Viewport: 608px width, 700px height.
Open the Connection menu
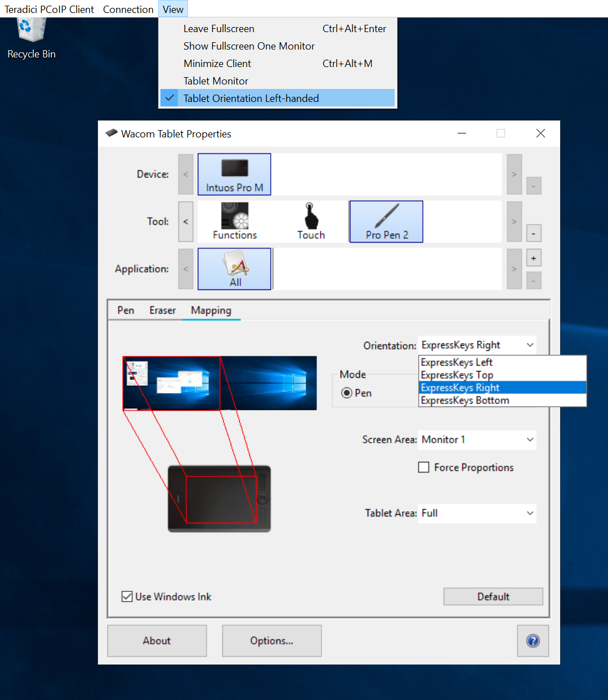point(128,9)
